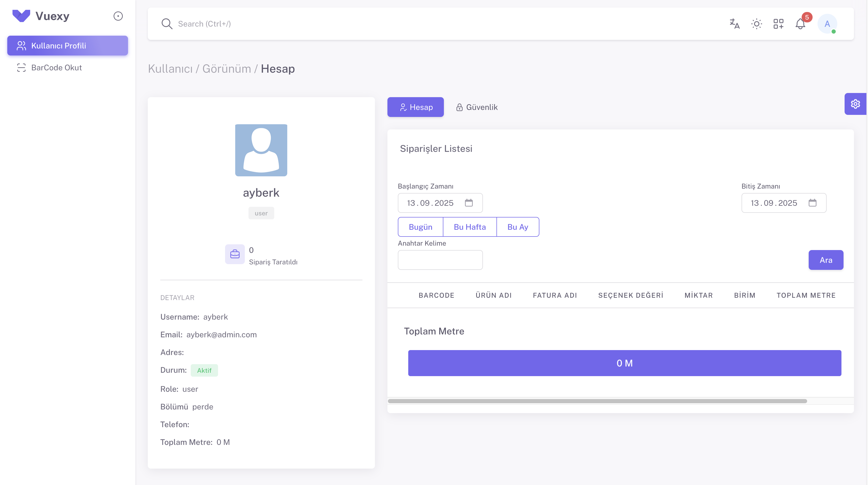The height and width of the screenshot is (485, 868).
Task: Focus the Anahtar Kelime input field
Action: point(440,260)
